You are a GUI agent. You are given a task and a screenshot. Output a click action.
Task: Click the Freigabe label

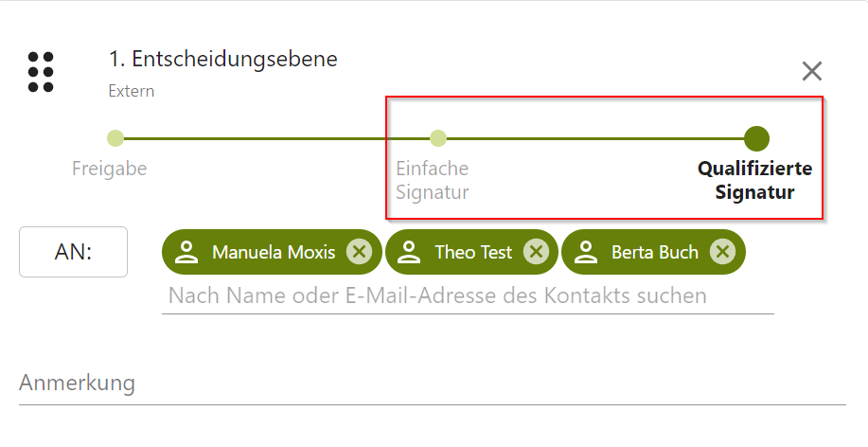tap(110, 169)
